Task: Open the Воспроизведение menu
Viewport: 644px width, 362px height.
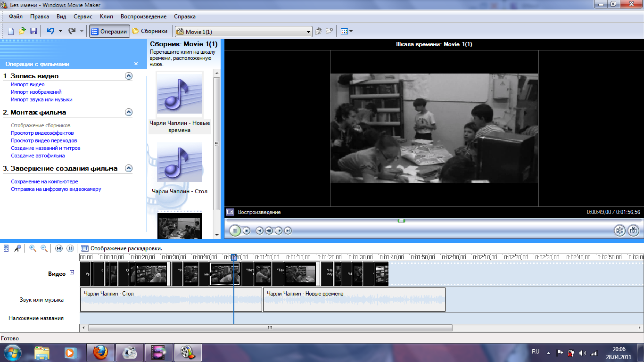Action: (x=143, y=16)
